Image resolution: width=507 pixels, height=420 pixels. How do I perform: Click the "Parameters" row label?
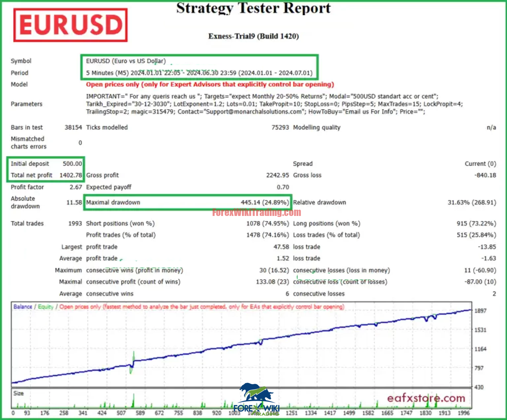tap(26, 104)
